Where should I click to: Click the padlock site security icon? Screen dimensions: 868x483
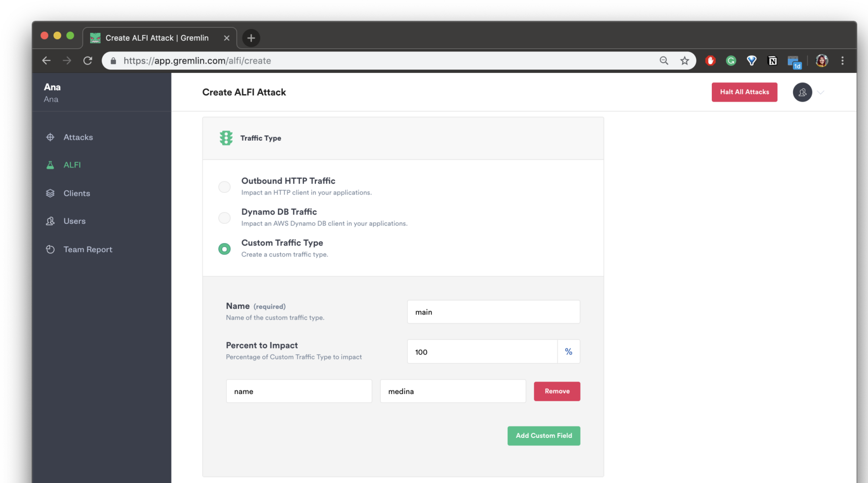click(x=113, y=61)
